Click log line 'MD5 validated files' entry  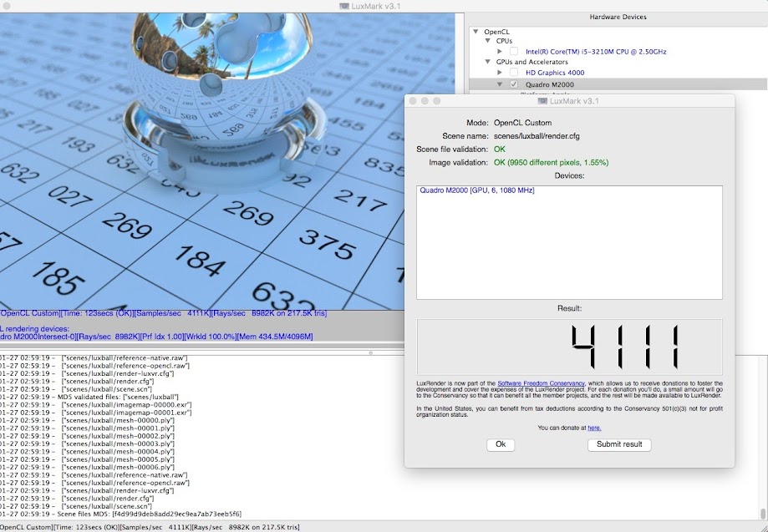[89, 397]
